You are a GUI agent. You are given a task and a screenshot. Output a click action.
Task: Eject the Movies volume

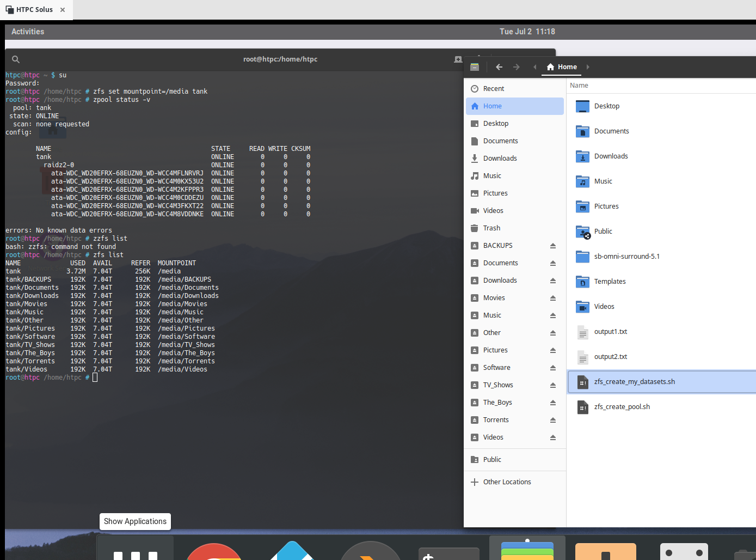[x=553, y=298]
